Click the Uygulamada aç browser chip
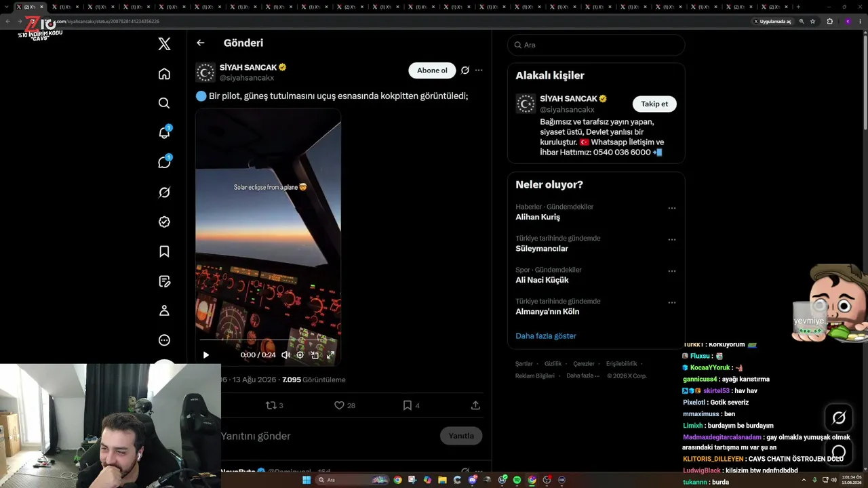 [772, 21]
